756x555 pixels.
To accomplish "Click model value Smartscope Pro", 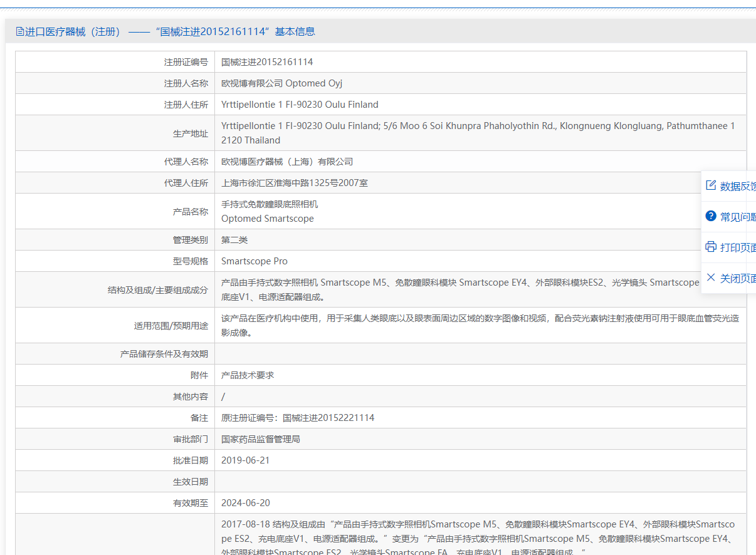I will coord(255,261).
